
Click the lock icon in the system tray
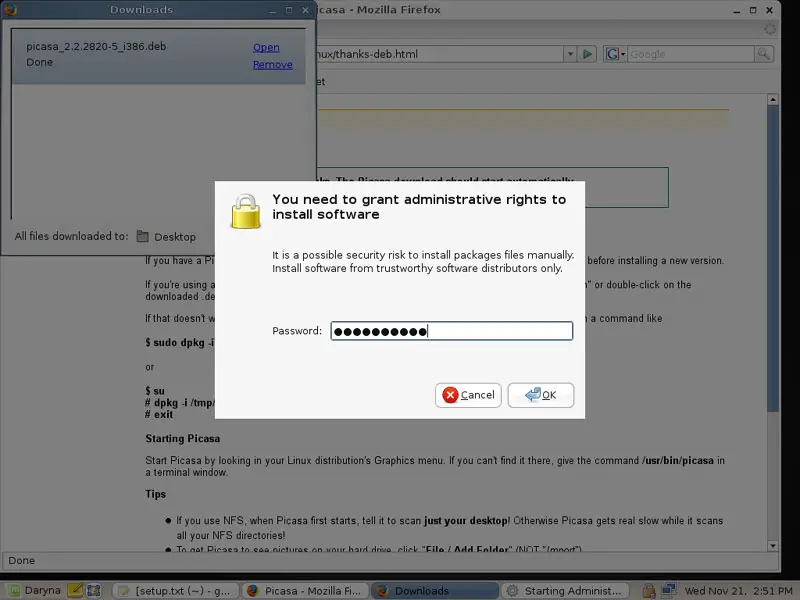(x=648, y=591)
